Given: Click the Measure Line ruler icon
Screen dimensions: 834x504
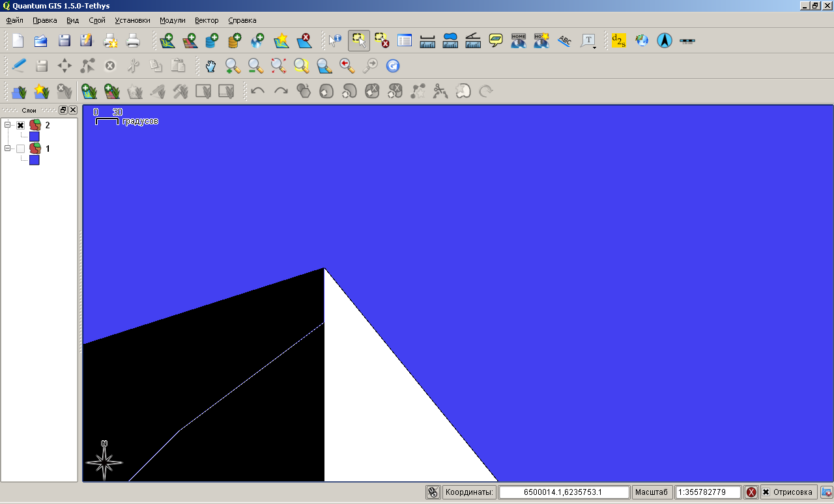Looking at the screenshot, I should (427, 40).
